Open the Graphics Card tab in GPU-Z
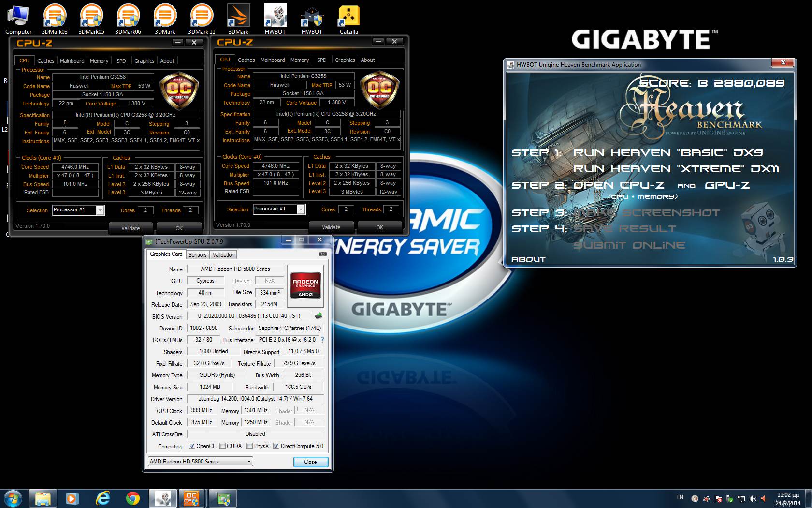The image size is (812, 508). 166,254
